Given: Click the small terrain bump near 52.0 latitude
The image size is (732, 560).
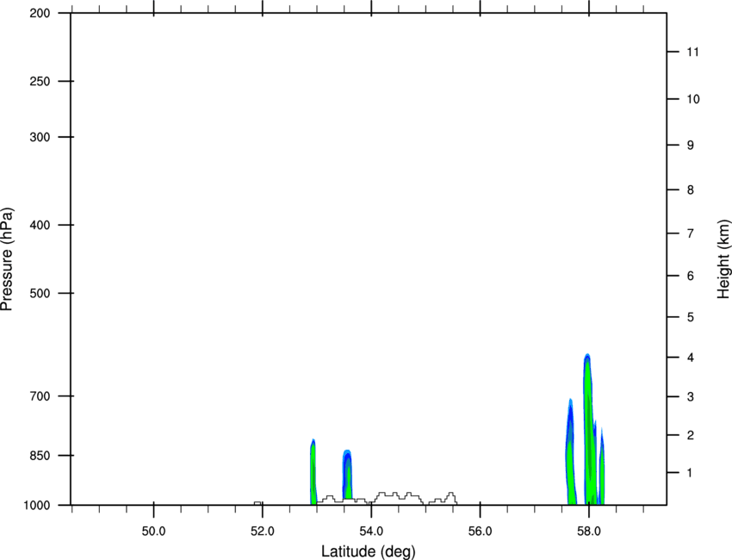Looking at the screenshot, I should (257, 503).
